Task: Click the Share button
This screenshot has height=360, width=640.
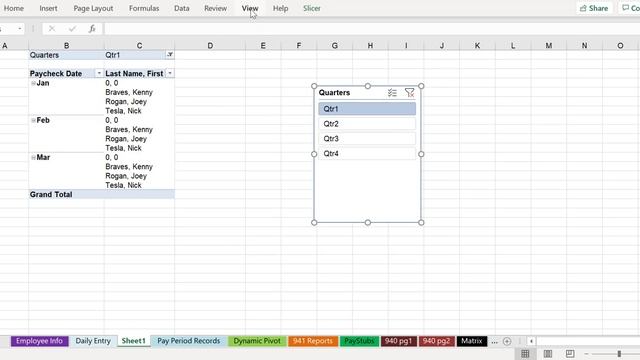Action: (x=594, y=8)
